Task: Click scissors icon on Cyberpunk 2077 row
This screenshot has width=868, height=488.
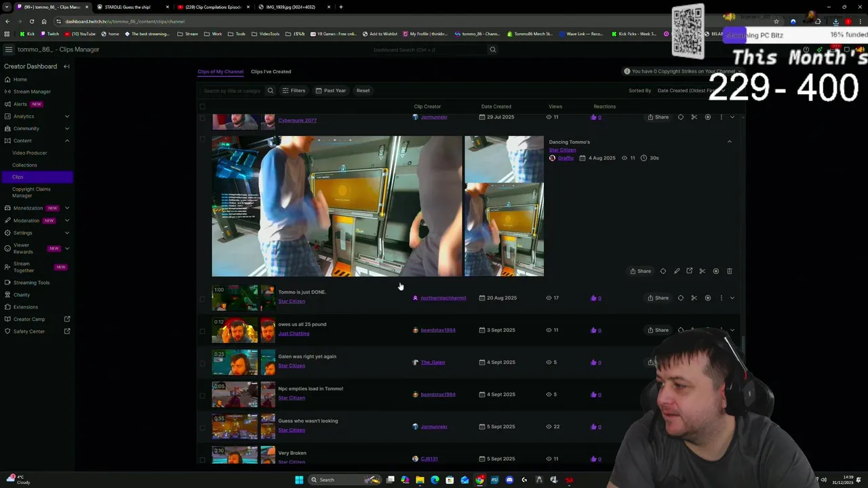Action: tap(694, 117)
